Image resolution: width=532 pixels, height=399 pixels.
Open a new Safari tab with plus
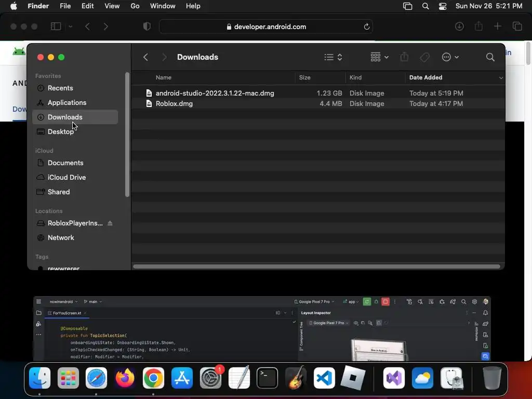[x=497, y=26]
